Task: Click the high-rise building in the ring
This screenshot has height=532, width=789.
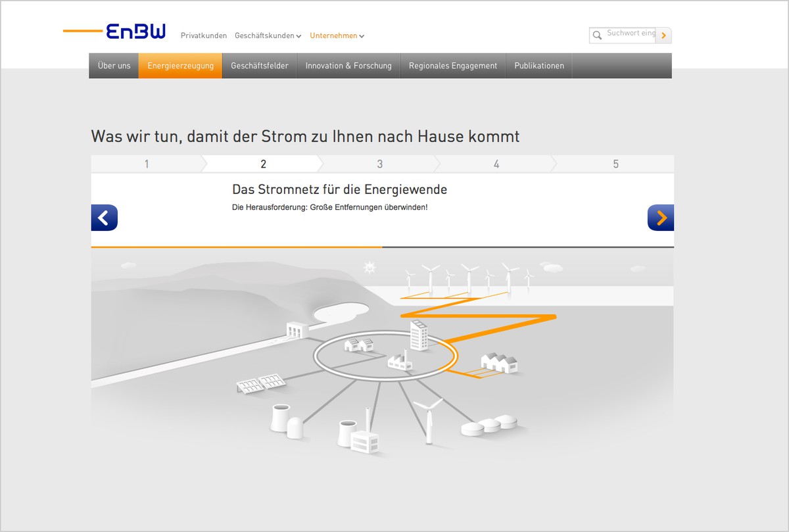Action: pyautogui.click(x=419, y=335)
